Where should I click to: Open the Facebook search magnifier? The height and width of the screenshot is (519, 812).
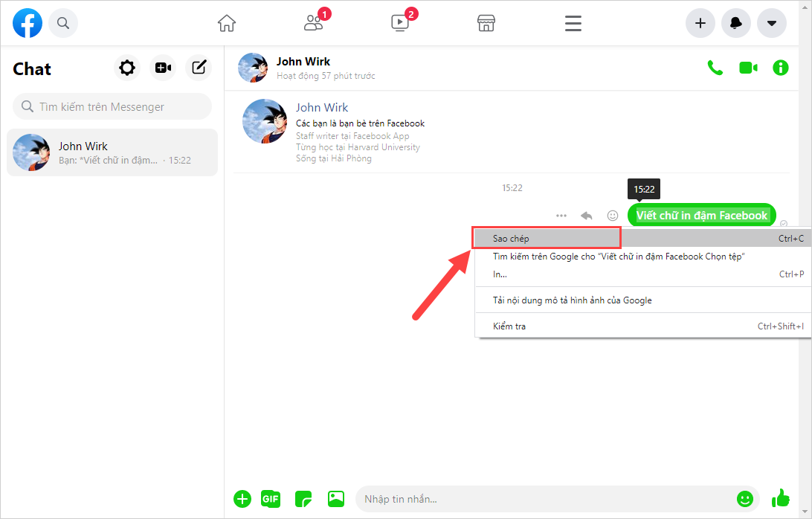(63, 23)
